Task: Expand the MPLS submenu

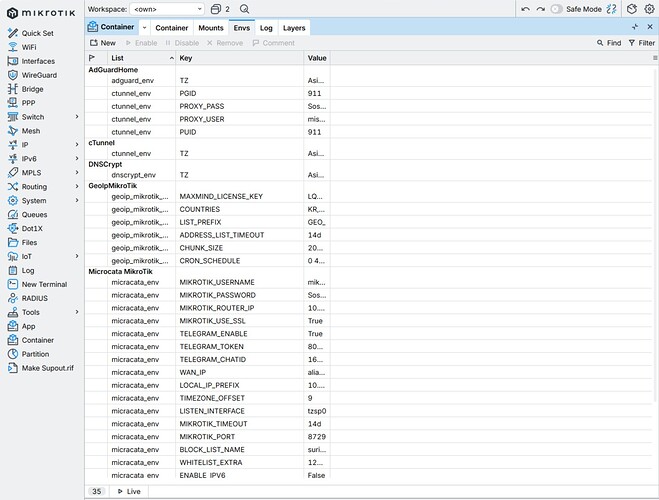Action: tap(77, 172)
